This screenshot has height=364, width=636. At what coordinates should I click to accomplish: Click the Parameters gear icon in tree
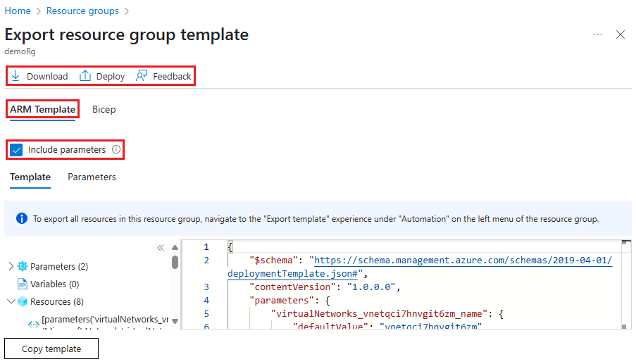pos(22,267)
